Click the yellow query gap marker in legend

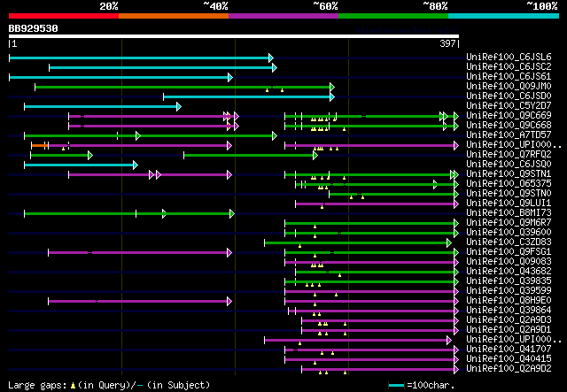point(73,386)
